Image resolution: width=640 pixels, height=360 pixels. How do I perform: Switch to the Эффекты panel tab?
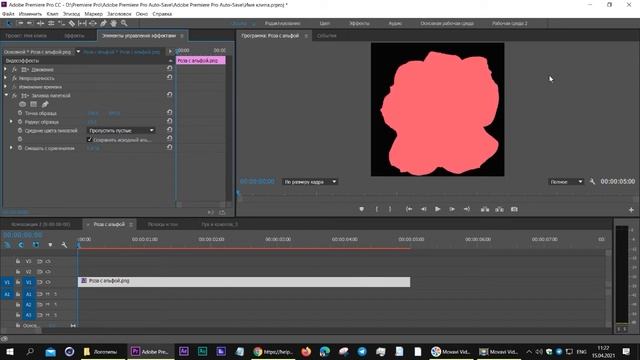click(x=74, y=36)
